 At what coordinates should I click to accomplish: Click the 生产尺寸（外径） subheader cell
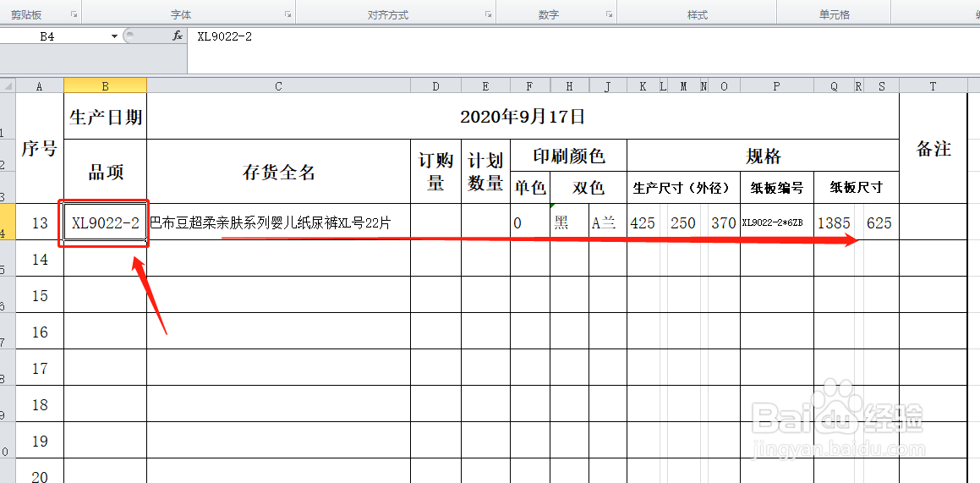684,187
